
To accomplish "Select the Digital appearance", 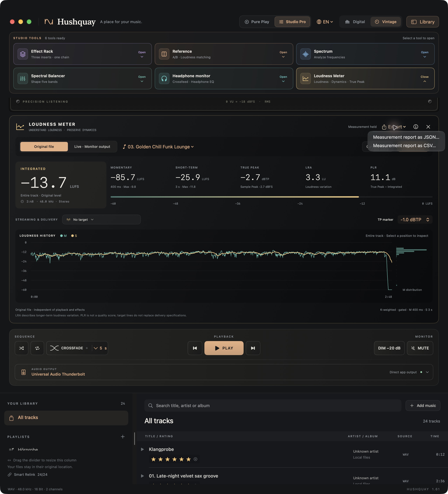I will (355, 22).
